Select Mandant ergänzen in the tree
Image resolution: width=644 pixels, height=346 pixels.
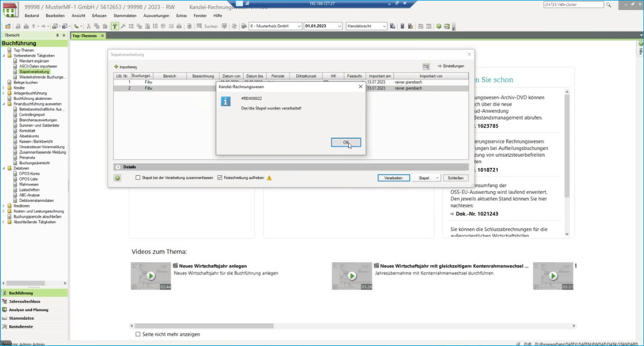pos(34,61)
